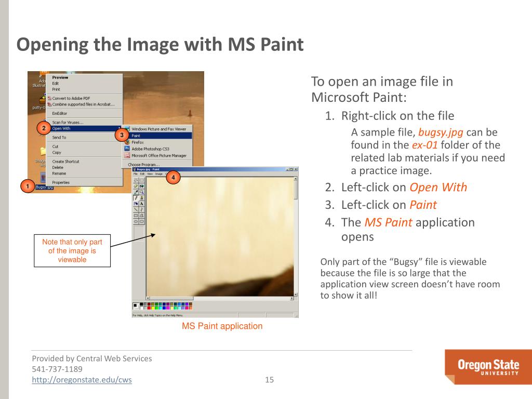
Task: Click the vertical scrollbar up arrow in Paint
Action: [296, 179]
